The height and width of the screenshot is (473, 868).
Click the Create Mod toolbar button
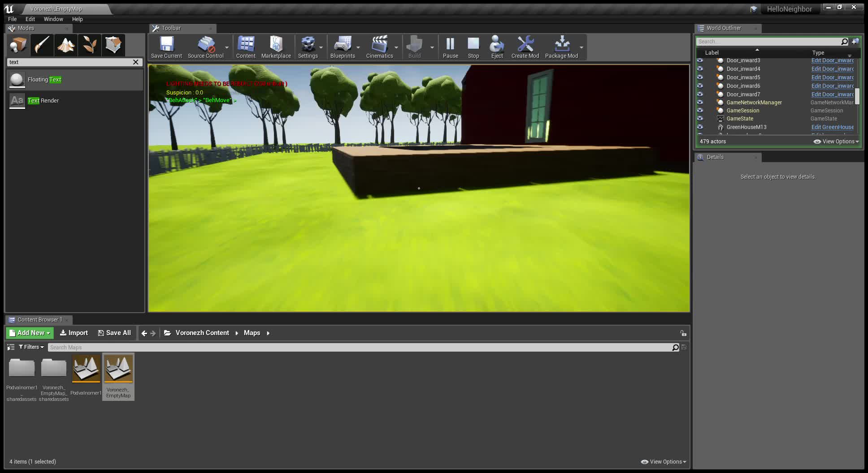point(525,47)
